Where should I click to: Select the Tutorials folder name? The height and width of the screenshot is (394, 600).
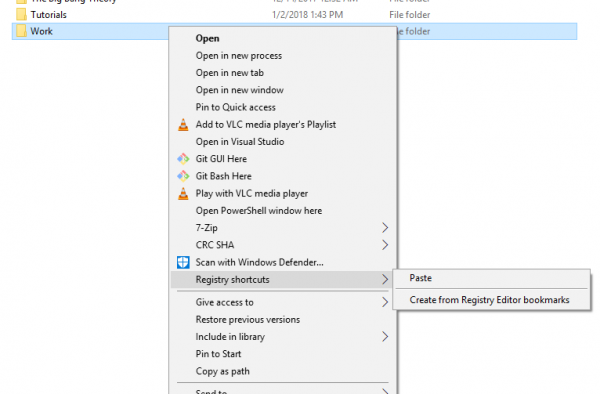(x=49, y=15)
